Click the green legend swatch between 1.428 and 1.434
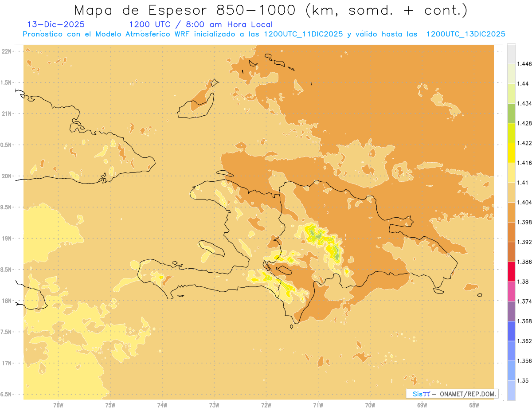This screenshot has width=532, height=411. [x=511, y=113]
